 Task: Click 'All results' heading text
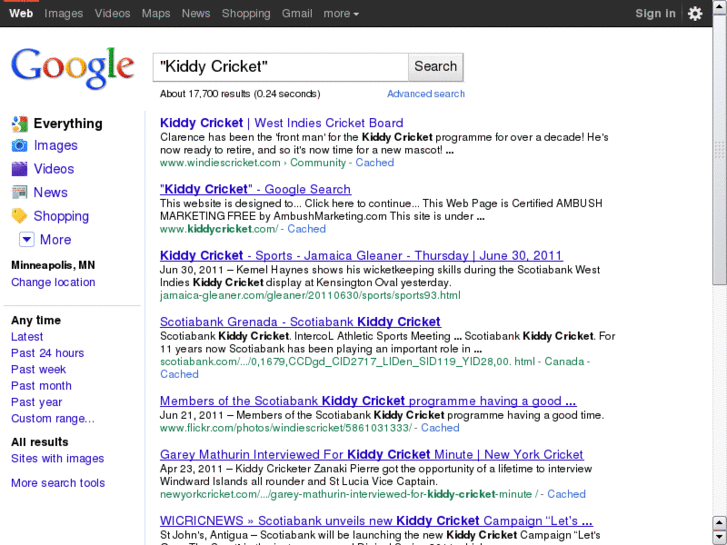click(x=39, y=442)
